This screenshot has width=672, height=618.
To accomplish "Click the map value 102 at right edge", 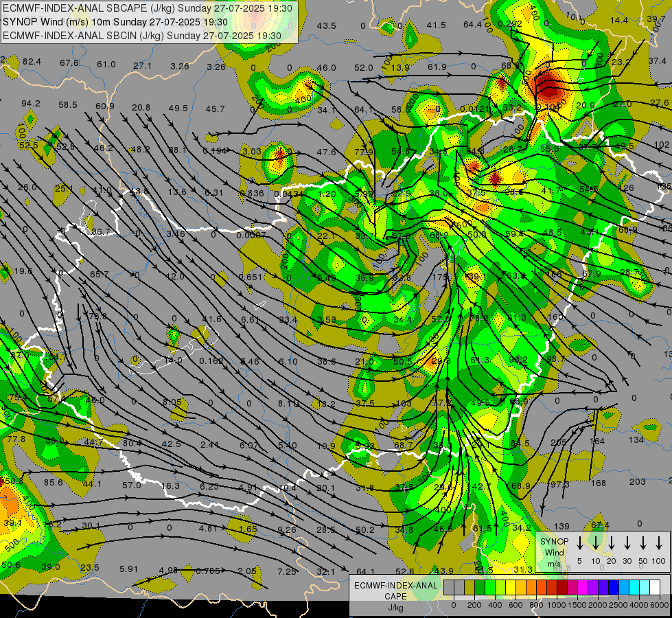I will (662, 145).
